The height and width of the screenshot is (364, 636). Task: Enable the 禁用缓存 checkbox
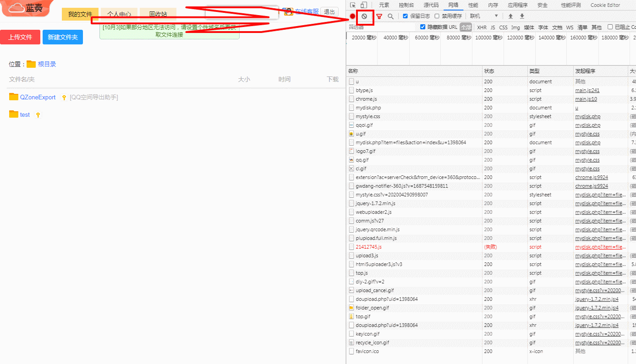[437, 16]
